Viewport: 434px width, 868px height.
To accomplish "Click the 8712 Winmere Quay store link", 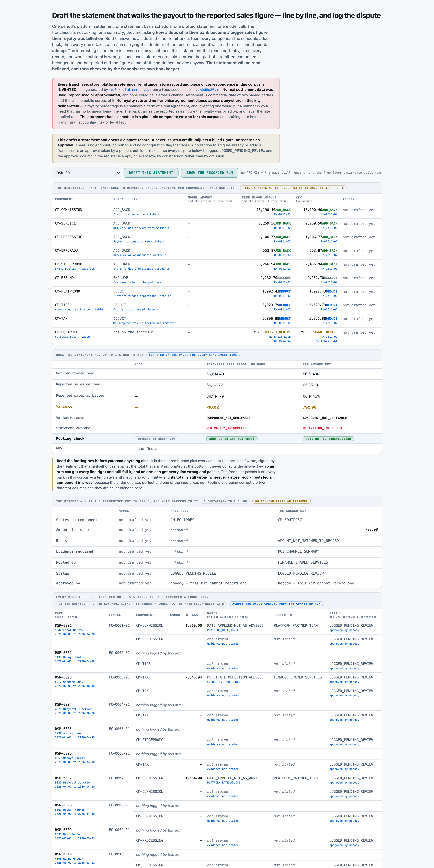I will tap(69, 682).
